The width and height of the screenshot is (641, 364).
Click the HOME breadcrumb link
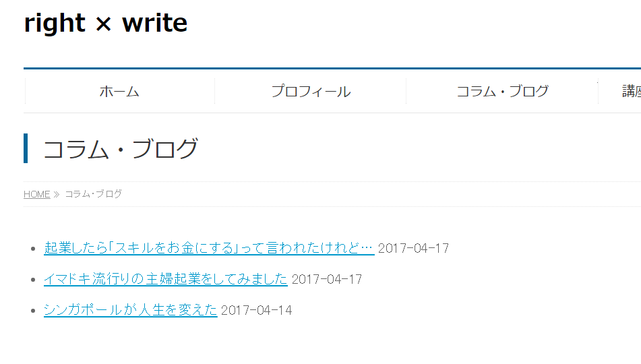[x=36, y=194]
